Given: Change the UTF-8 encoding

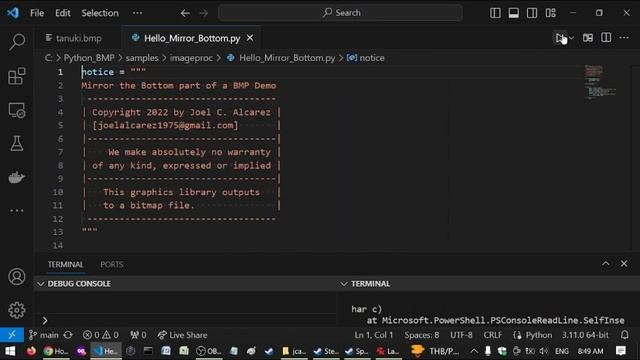Looking at the screenshot, I should coord(461,335).
